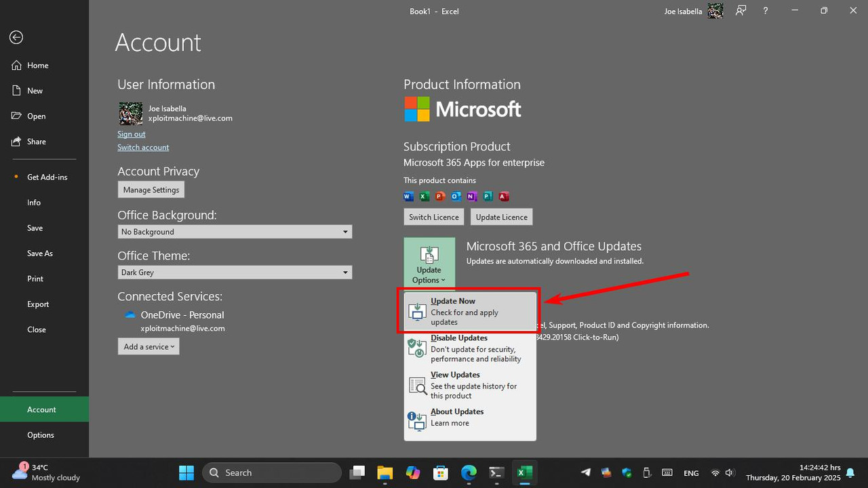This screenshot has height=488, width=868.
Task: Click the Outlook product icon
Action: tap(456, 197)
